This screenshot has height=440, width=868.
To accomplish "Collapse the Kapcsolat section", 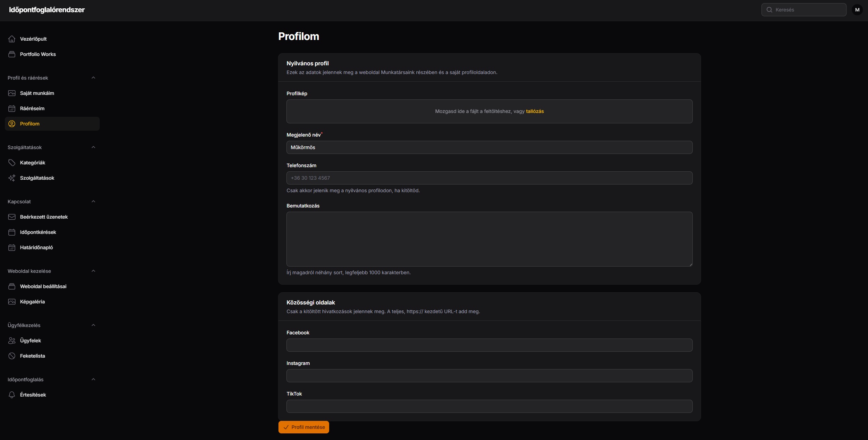I will click(93, 202).
